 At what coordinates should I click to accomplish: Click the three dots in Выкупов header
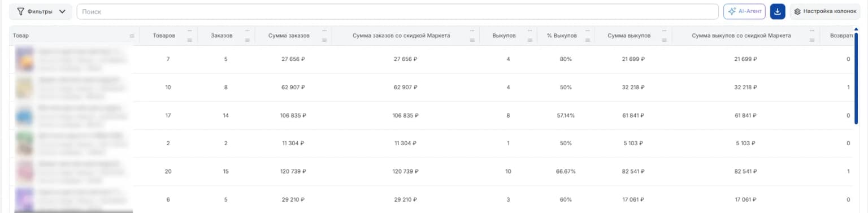tap(530, 31)
